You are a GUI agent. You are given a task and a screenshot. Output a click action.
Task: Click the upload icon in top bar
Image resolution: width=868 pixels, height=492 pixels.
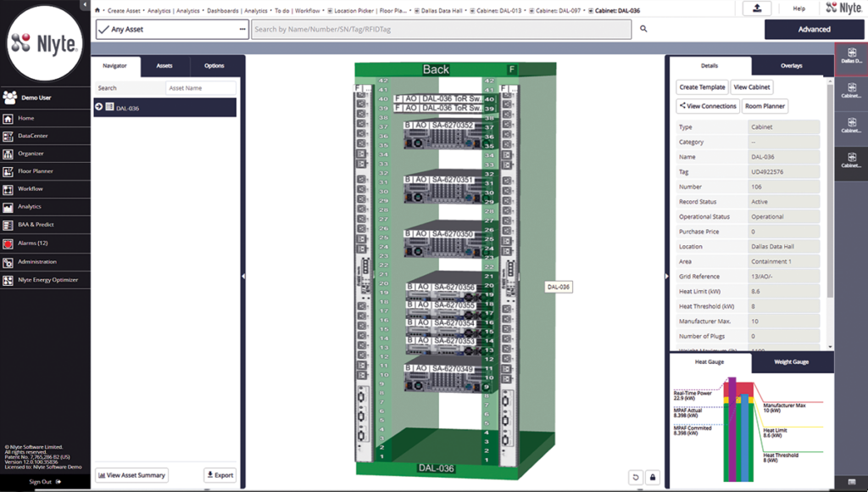pos(757,8)
